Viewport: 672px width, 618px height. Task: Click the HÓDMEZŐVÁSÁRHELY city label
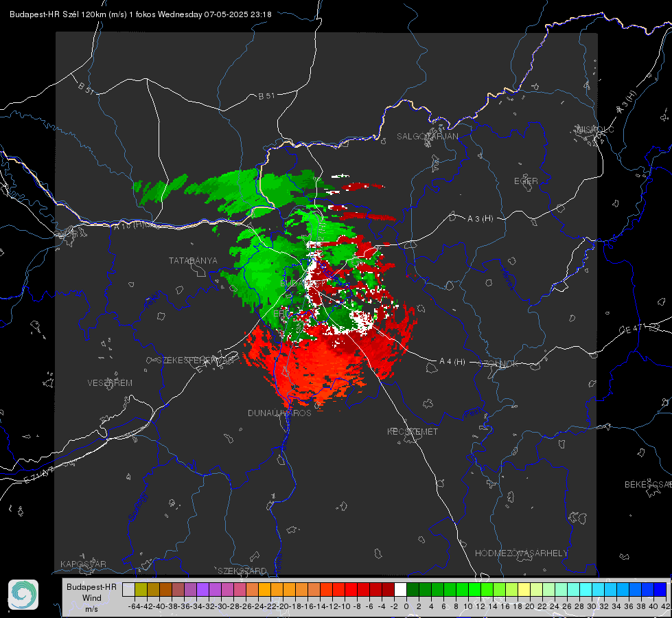coord(521,553)
